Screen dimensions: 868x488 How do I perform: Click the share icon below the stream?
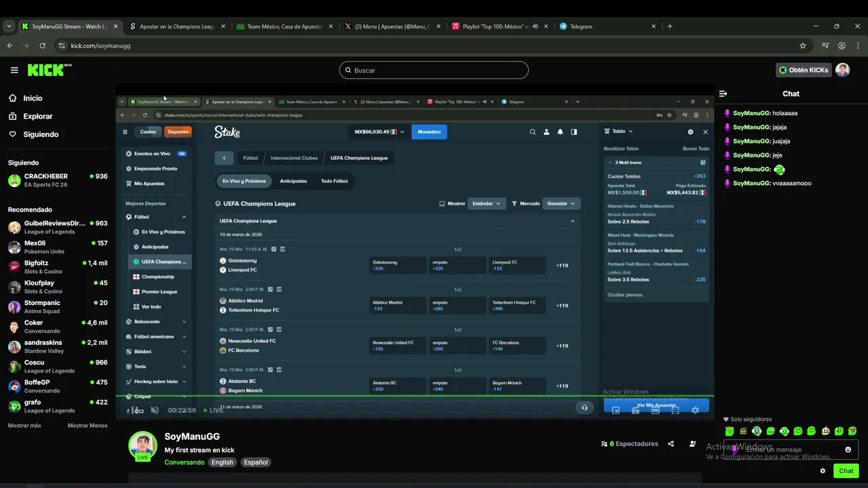(x=671, y=444)
